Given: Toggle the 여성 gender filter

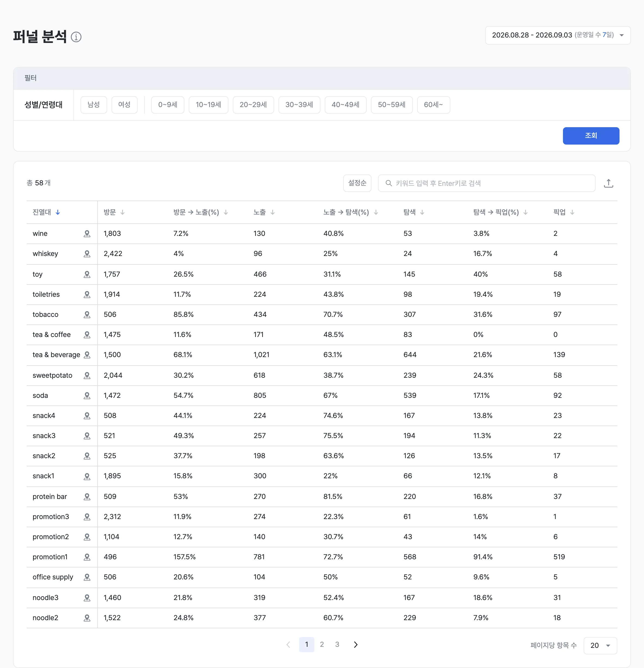Looking at the screenshot, I should [x=125, y=105].
